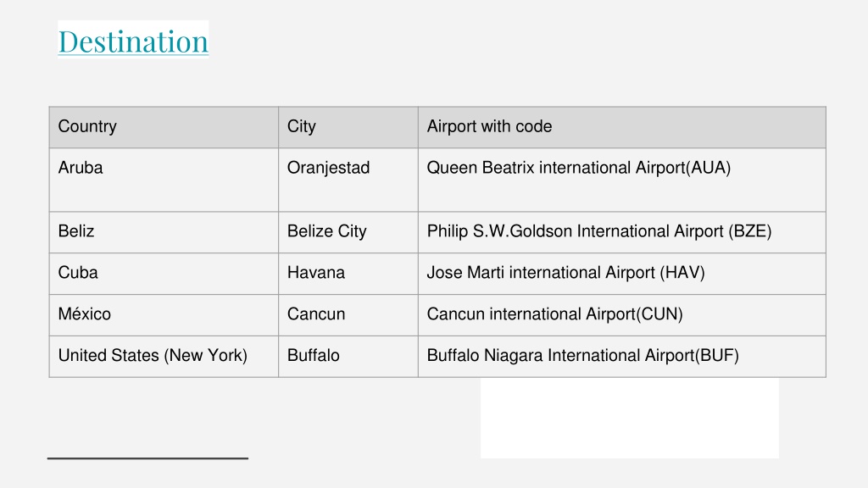This screenshot has width=868, height=488.
Task: Select the Cuba country cell
Action: tap(164, 274)
